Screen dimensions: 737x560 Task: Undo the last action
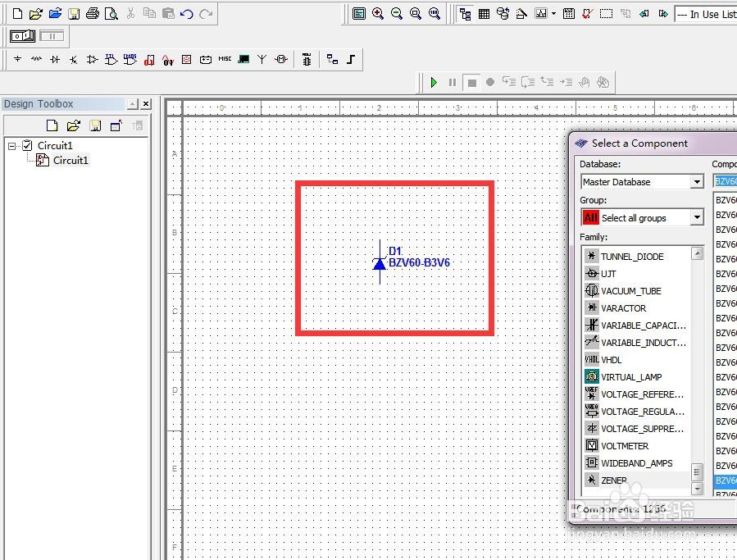click(x=187, y=14)
